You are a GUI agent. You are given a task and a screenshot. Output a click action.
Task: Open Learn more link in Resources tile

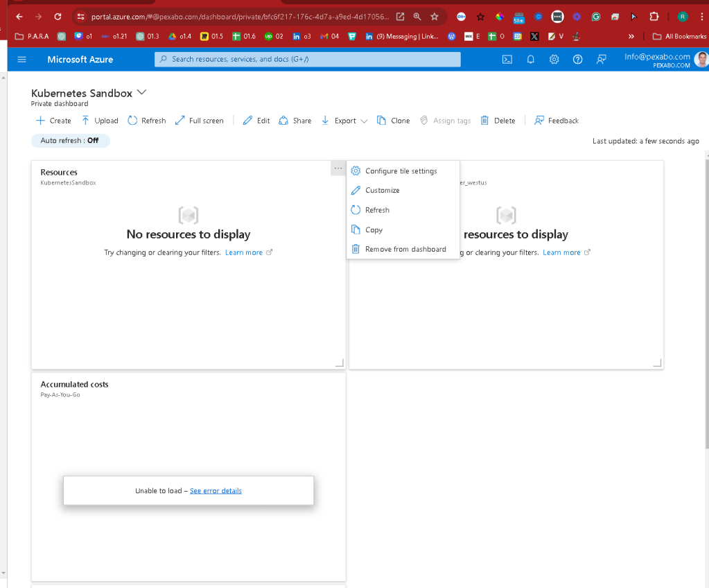[248, 252]
